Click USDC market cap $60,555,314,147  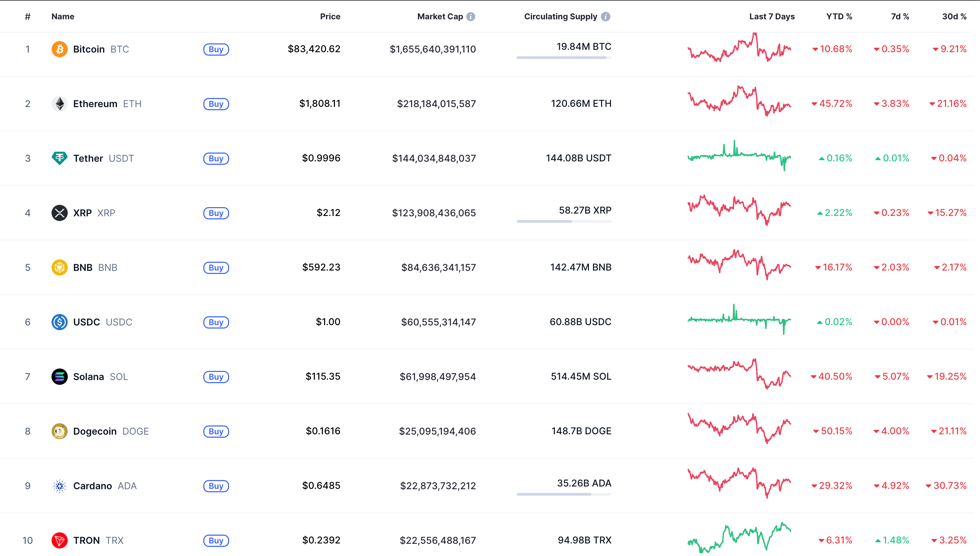[438, 322]
